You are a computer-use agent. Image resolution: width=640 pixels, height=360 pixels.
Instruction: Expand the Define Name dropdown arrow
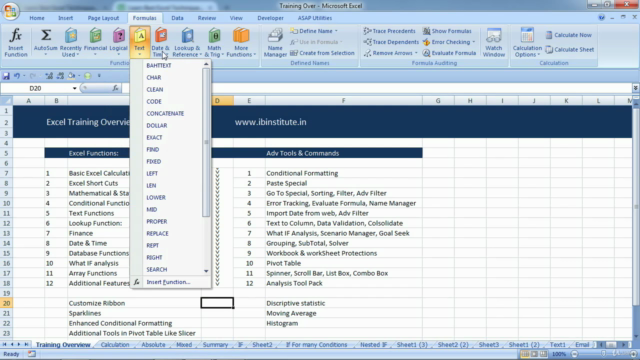click(336, 31)
